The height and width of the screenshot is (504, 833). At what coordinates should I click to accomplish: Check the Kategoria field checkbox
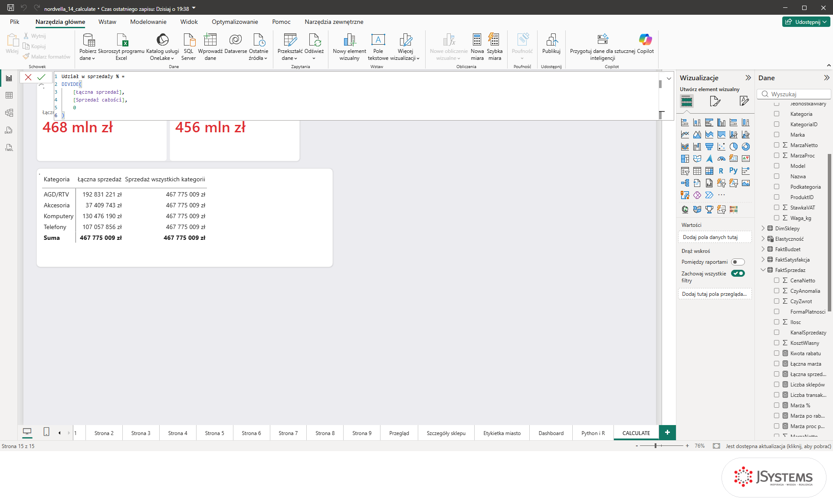tap(777, 114)
